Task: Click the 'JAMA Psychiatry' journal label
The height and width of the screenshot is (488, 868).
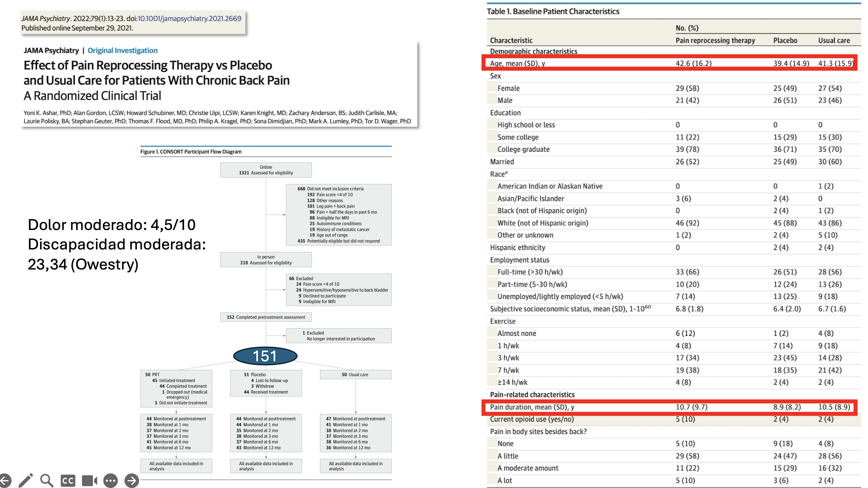Action: (51, 50)
